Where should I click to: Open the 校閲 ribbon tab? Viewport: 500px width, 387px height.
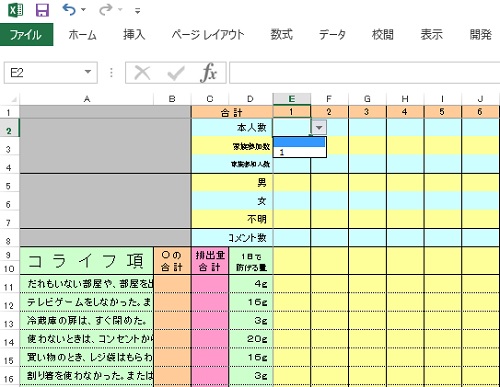tap(383, 34)
